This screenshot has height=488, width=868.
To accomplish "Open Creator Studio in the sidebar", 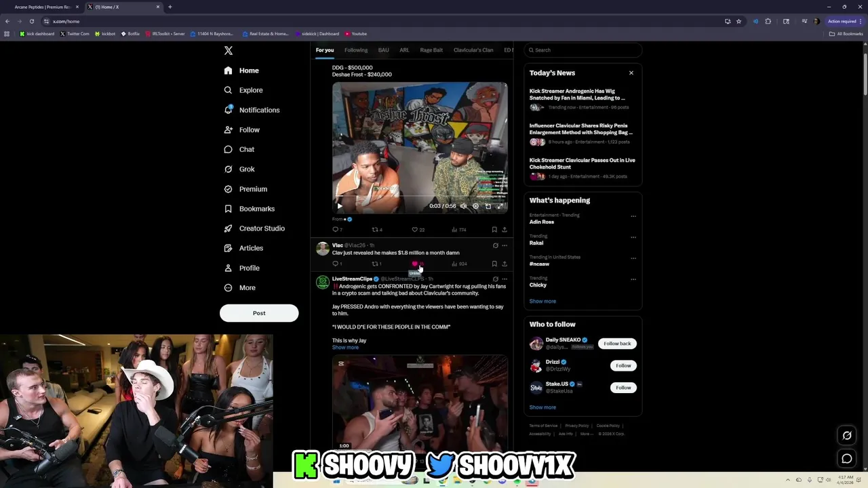I will coord(254,228).
